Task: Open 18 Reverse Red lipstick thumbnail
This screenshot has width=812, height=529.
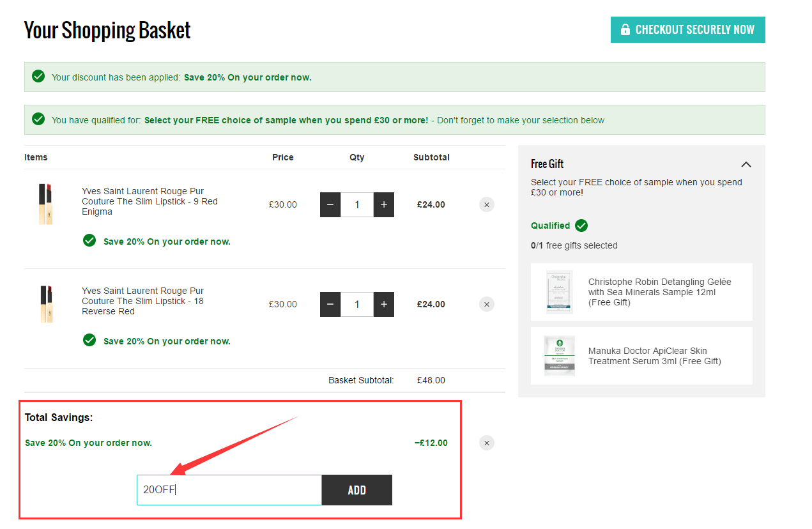Action: tap(45, 304)
